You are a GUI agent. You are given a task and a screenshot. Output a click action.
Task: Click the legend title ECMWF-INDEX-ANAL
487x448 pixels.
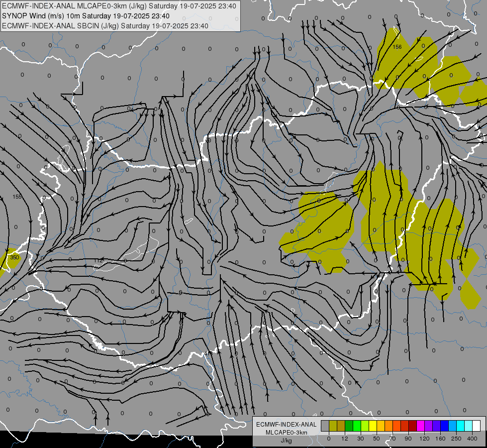coord(287,425)
